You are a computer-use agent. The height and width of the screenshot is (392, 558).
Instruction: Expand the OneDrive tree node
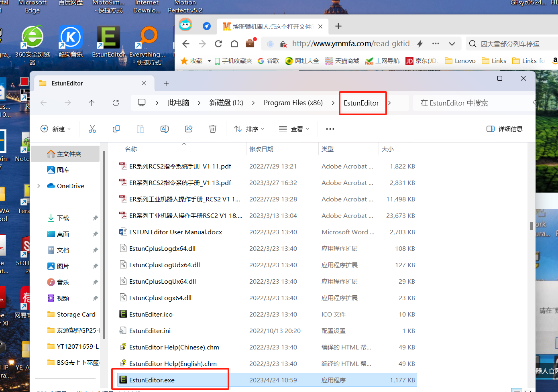[x=39, y=186]
